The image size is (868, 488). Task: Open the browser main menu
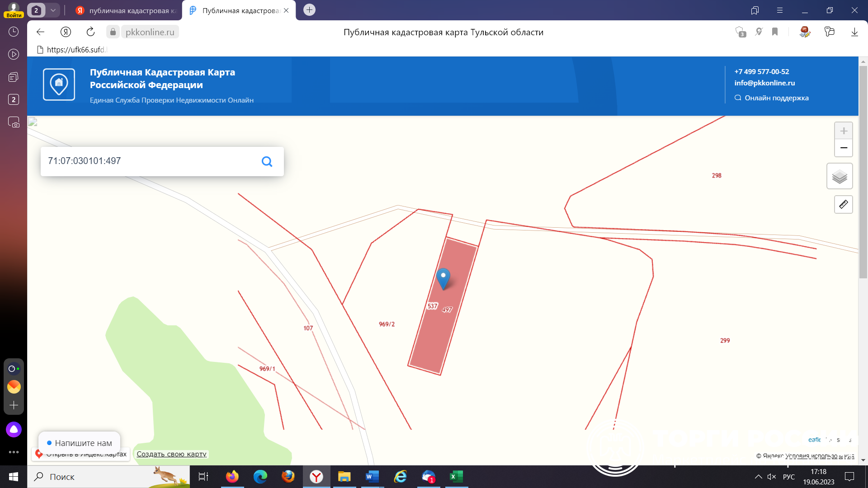(x=780, y=10)
